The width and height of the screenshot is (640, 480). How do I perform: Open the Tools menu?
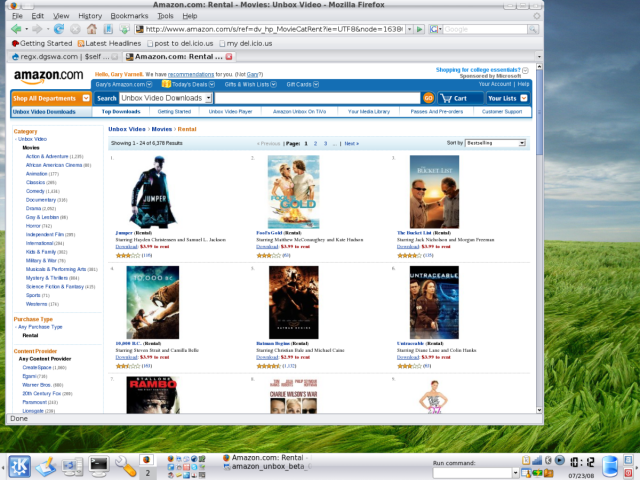[x=165, y=16]
